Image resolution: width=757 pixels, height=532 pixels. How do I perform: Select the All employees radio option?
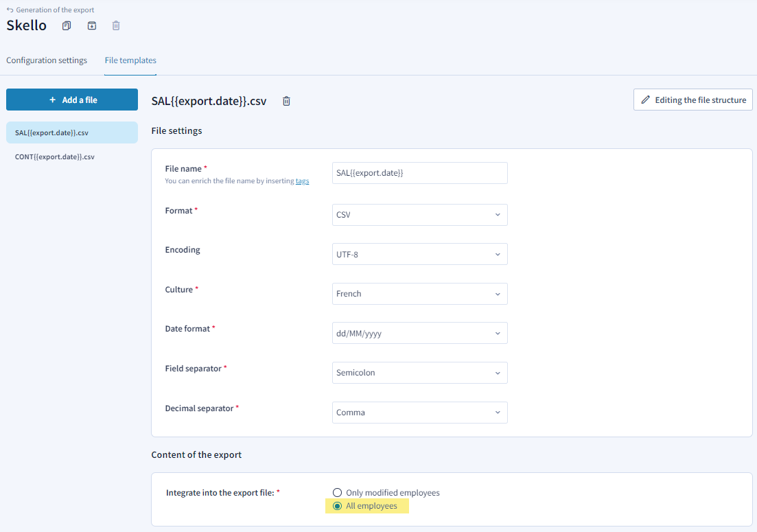click(x=337, y=506)
